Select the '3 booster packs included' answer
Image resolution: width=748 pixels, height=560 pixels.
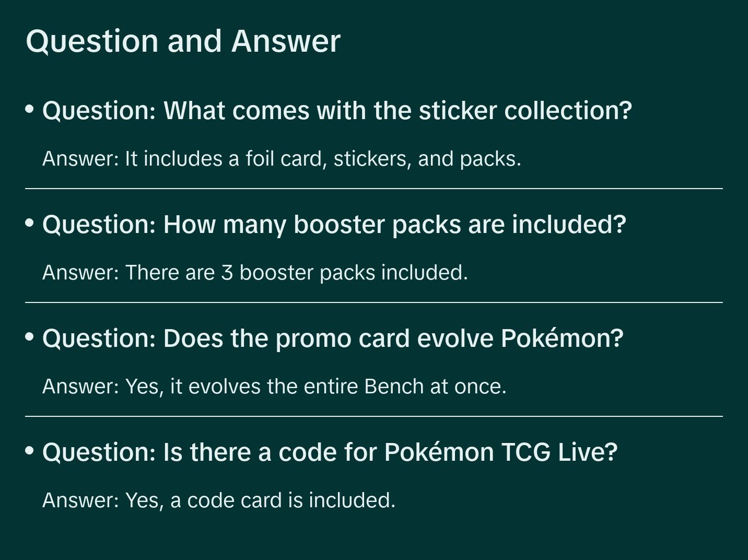[255, 273]
